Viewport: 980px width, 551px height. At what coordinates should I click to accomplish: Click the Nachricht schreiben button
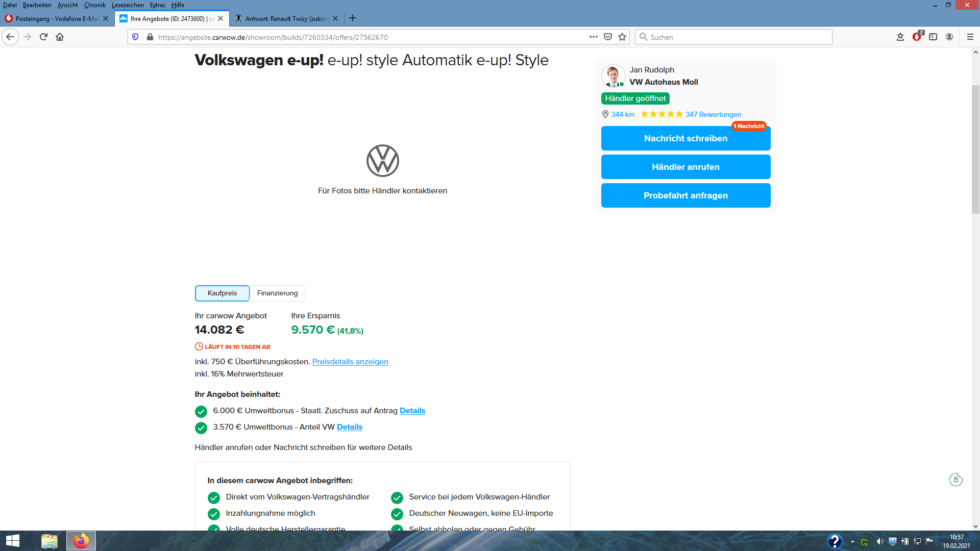[x=685, y=138]
